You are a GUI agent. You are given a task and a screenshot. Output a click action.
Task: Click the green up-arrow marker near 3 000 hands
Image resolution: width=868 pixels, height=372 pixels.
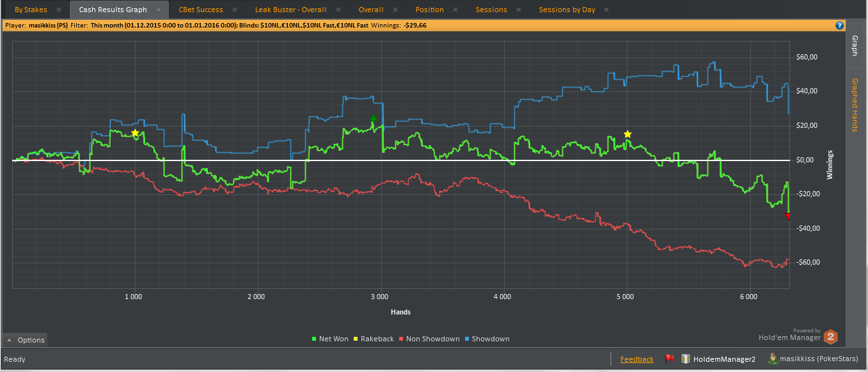(373, 118)
